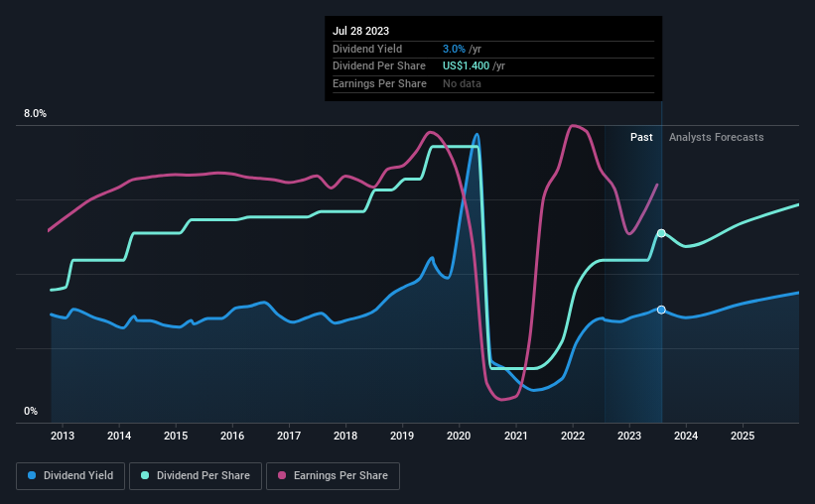Click the 'Dividend Per Share' tooltip row label

pos(379,66)
